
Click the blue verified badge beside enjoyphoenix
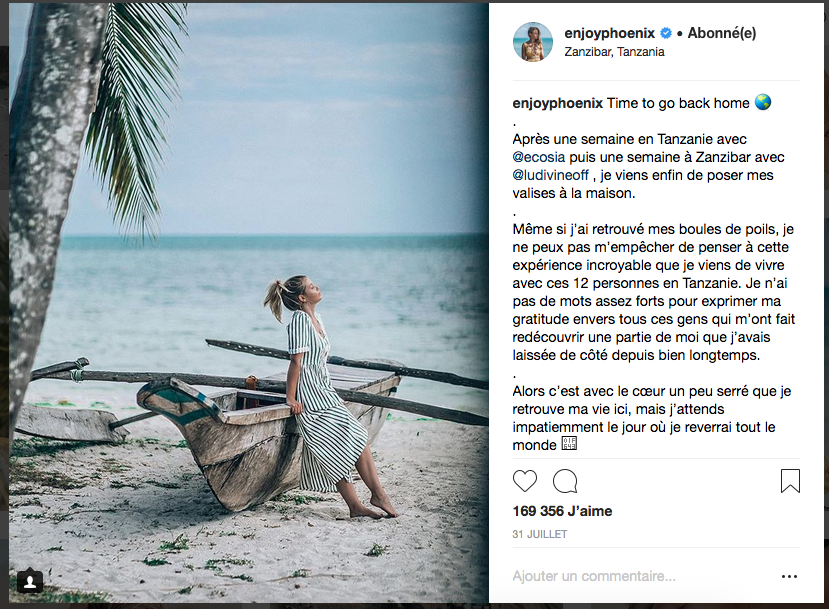[665, 32]
